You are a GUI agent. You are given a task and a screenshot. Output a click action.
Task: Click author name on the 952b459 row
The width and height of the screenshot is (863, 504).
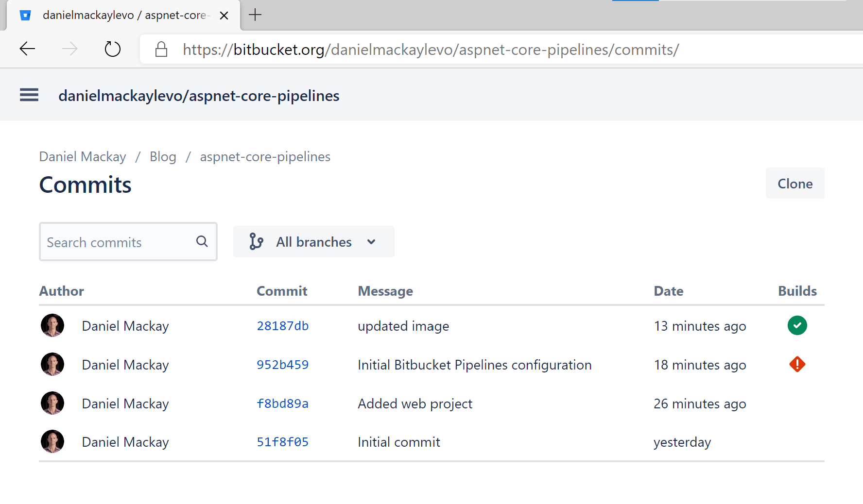(125, 365)
